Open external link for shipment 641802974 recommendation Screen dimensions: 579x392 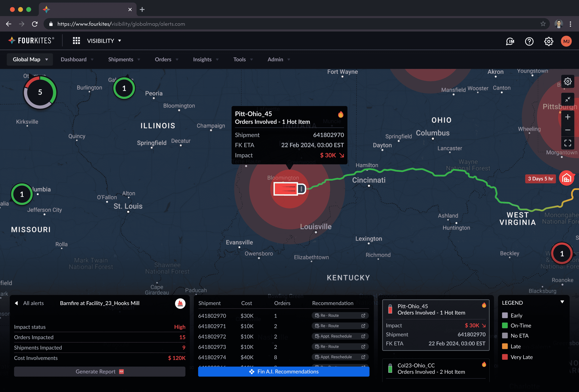coord(363,357)
